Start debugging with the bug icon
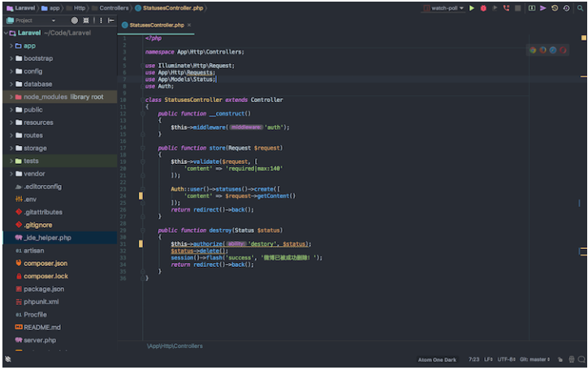 coord(483,8)
